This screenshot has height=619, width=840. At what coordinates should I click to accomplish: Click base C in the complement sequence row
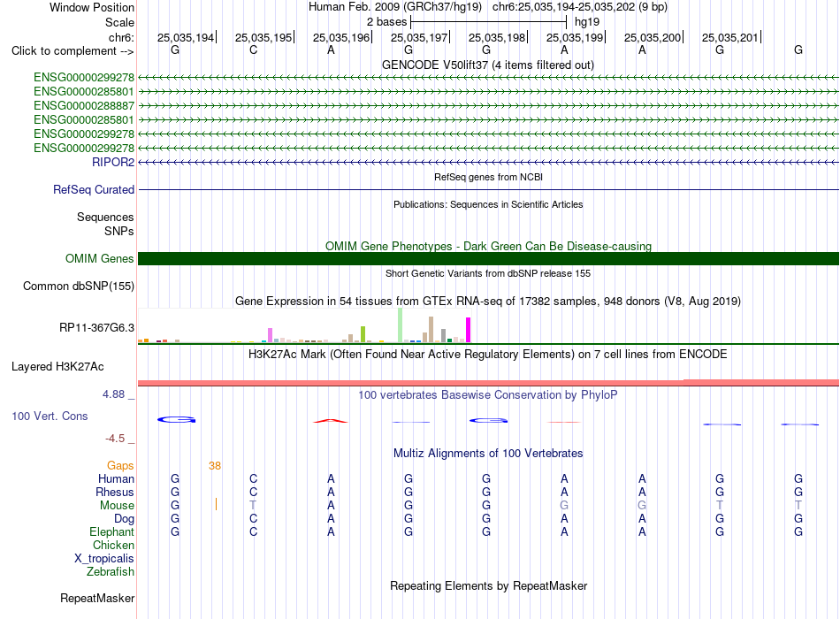tap(254, 50)
